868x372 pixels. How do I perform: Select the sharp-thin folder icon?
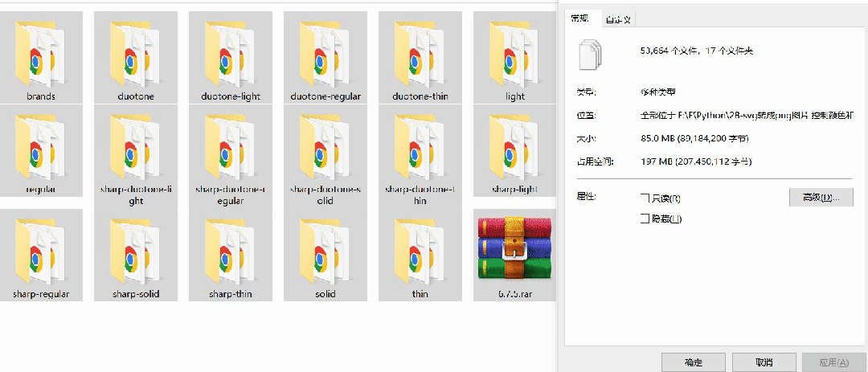[x=229, y=252]
